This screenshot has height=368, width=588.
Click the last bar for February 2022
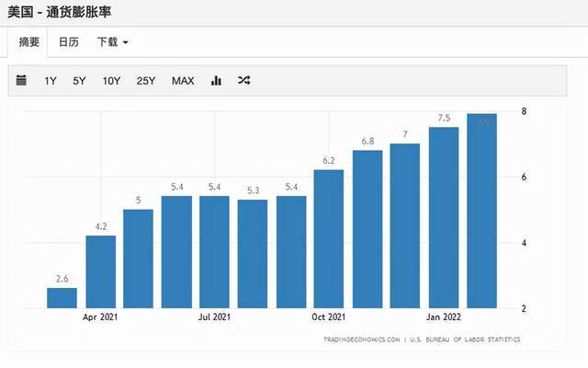[481, 211]
